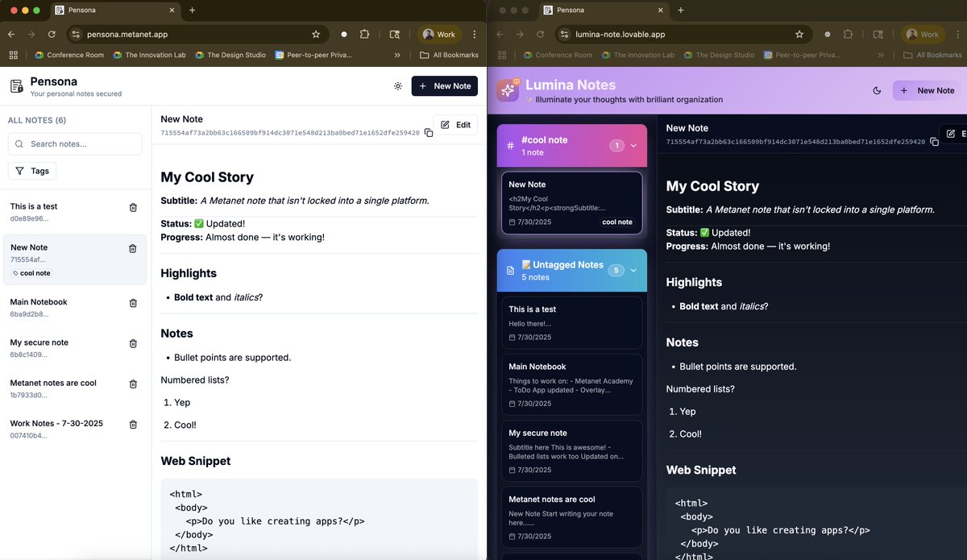Screen dimensions: 967x560
Task: Open a new tab in the left browser window
Action: point(192,10)
